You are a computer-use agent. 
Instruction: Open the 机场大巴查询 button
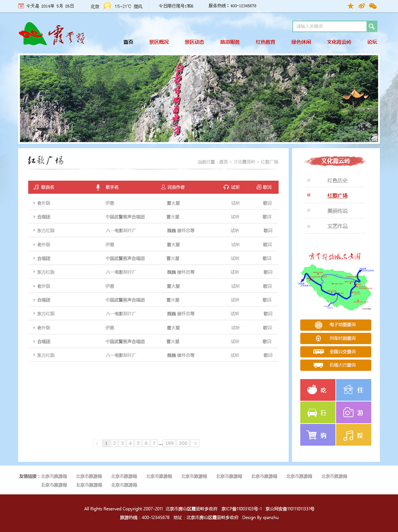[x=336, y=365]
